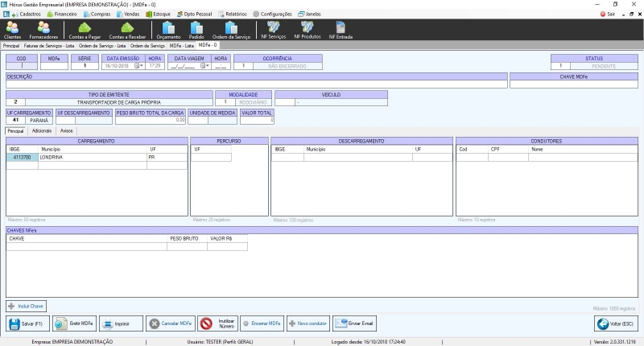Open the Orçamento toolbar icon
Screen dimensions: 644x346
(168, 30)
